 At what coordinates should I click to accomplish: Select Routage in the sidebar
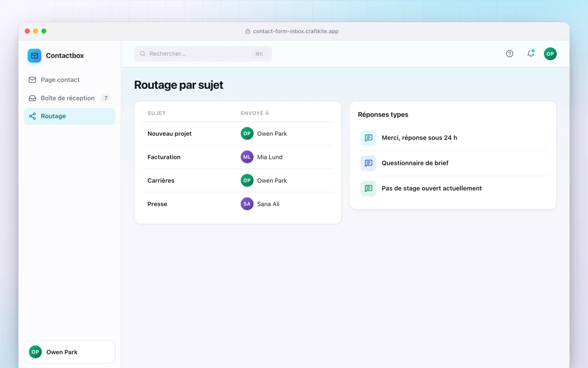point(69,116)
